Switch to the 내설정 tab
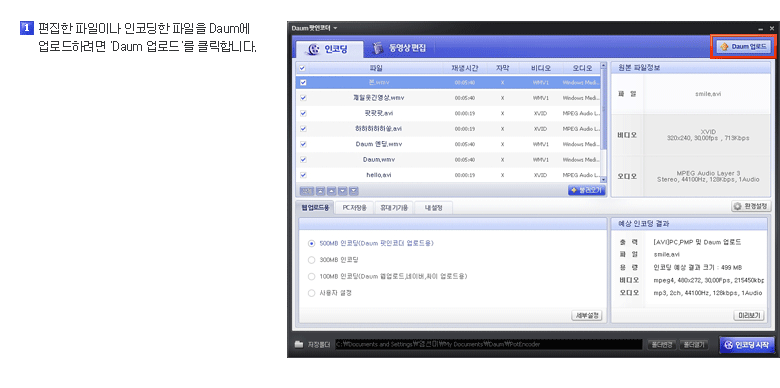The width and height of the screenshot is (780, 388). pyautogui.click(x=433, y=208)
